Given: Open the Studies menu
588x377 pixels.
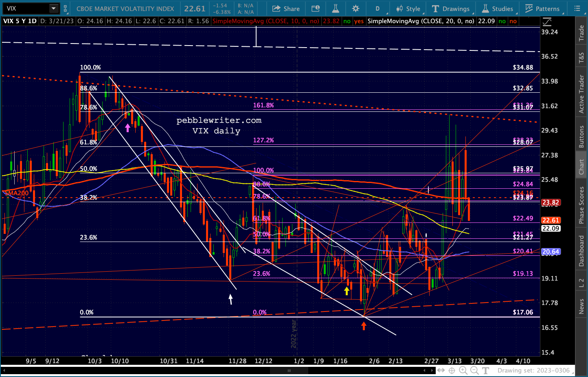Looking at the screenshot, I should 497,9.
